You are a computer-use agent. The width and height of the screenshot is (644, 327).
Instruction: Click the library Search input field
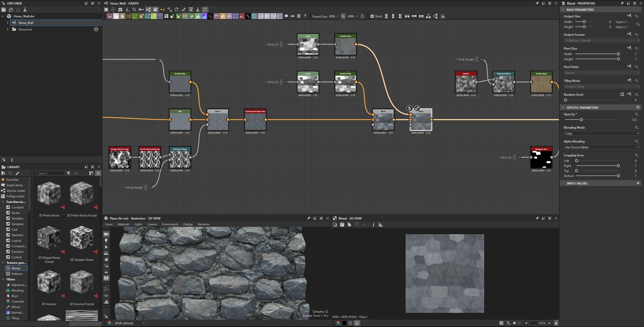click(x=51, y=173)
